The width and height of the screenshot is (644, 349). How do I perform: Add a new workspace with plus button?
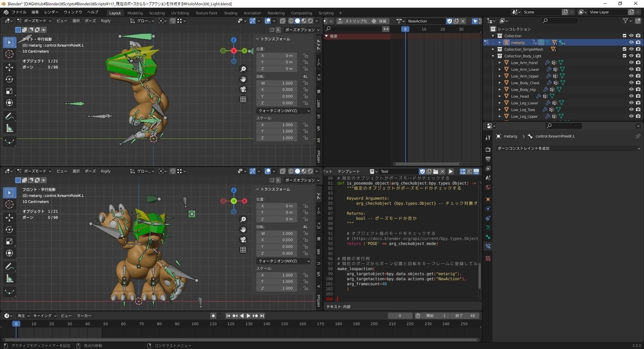(x=341, y=13)
